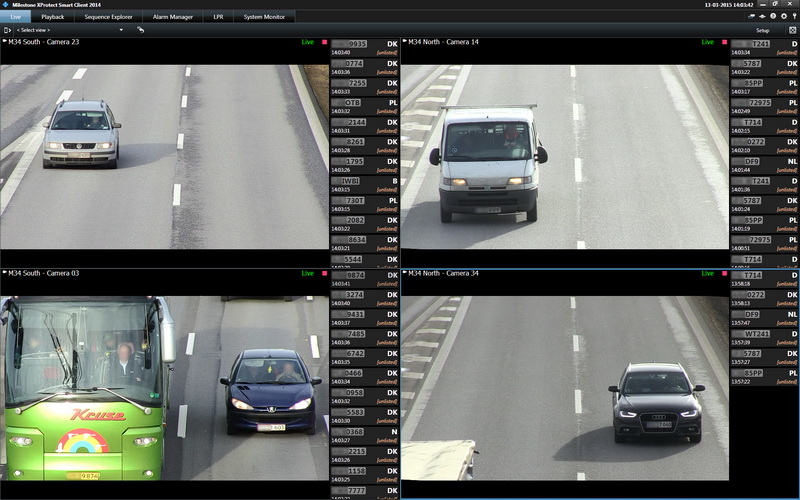Click the flag icon beside M34 North - Camera 34
Viewport: 800px width, 500px height.
[403, 273]
